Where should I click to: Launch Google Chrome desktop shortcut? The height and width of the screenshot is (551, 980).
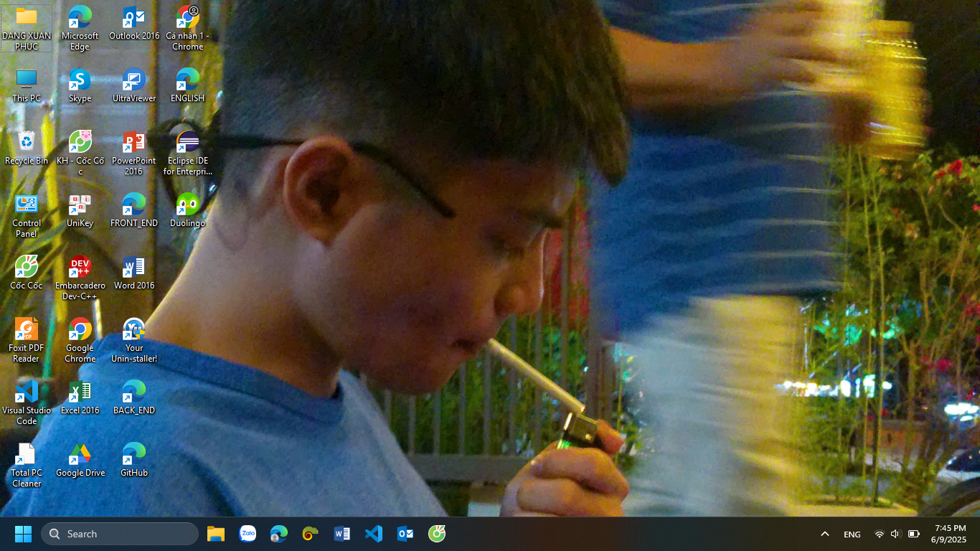80,341
